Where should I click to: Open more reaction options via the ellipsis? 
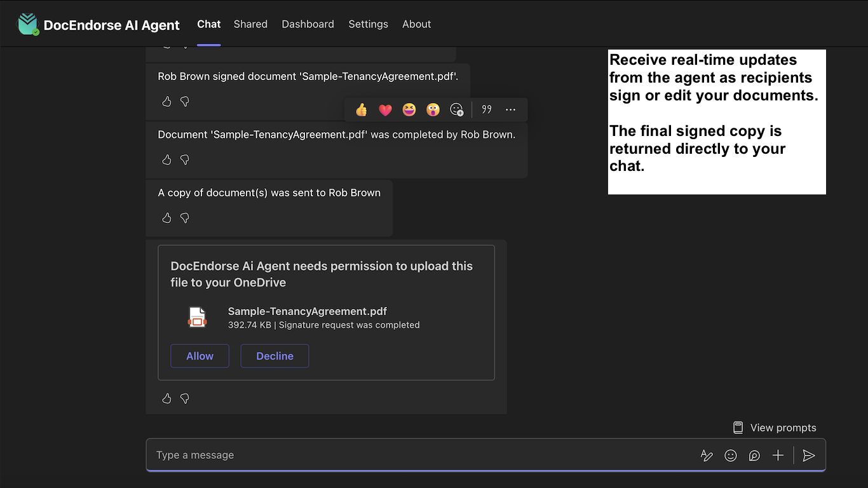510,109
